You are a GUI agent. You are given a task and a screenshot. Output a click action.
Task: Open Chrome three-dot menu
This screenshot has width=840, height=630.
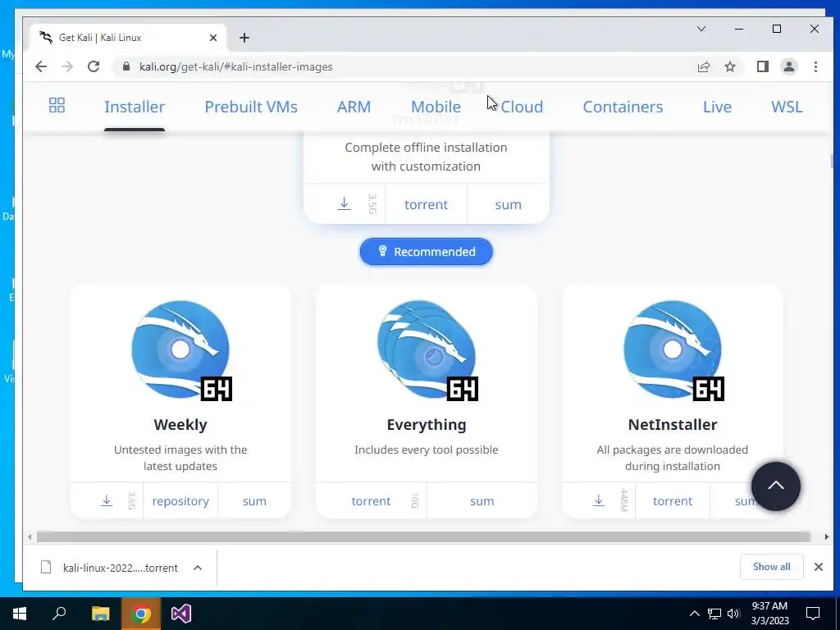pos(816,66)
